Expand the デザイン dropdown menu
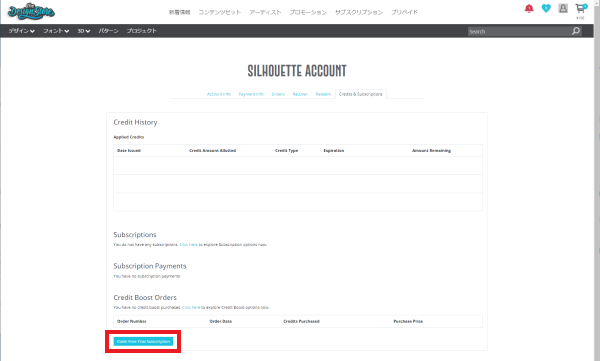The width and height of the screenshot is (600, 361). pyautogui.click(x=21, y=31)
